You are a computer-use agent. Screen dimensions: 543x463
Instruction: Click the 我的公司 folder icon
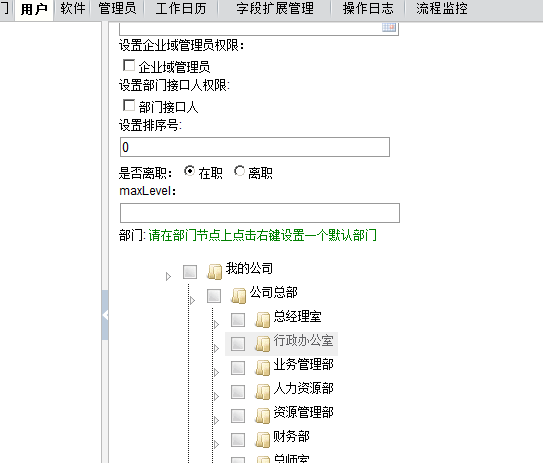point(214,271)
